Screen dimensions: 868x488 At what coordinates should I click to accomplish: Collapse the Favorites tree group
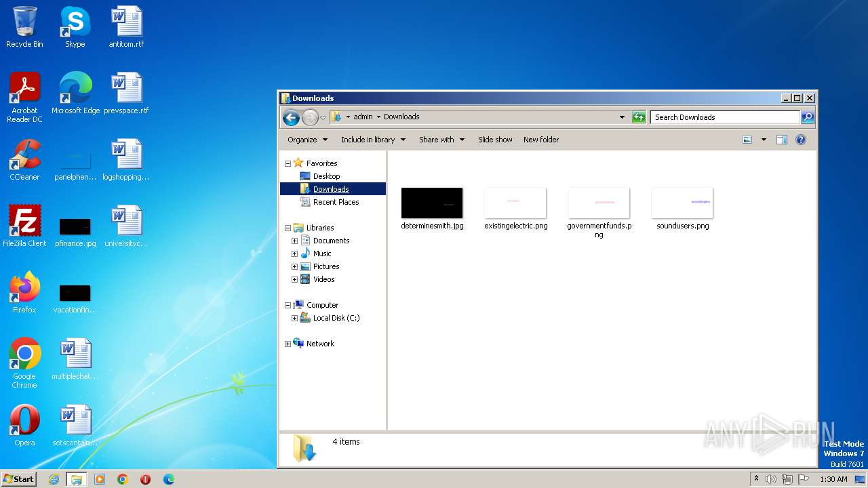(288, 163)
